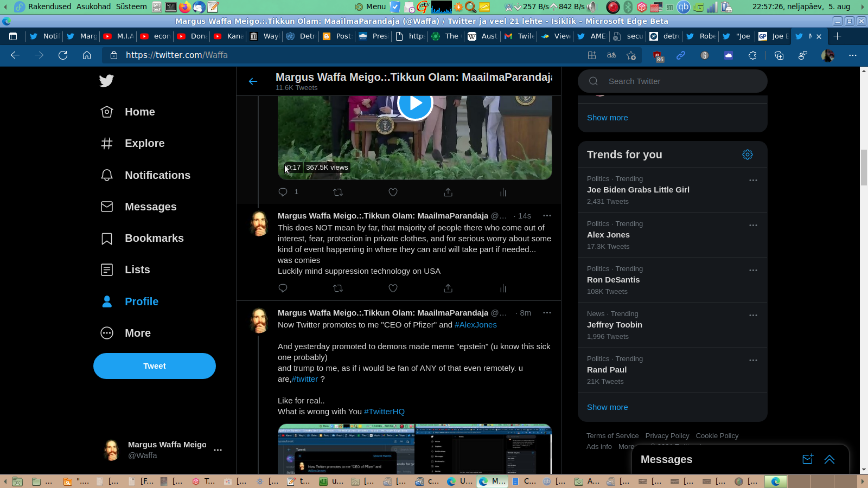
Task: Click the new message compose icon
Action: 807,459
